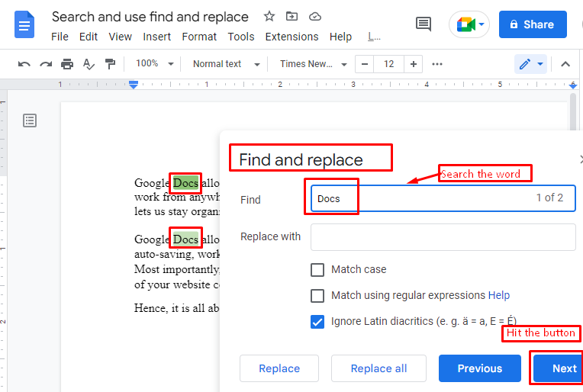Start a Google Meet call
The width and height of the screenshot is (583, 392).
point(465,25)
